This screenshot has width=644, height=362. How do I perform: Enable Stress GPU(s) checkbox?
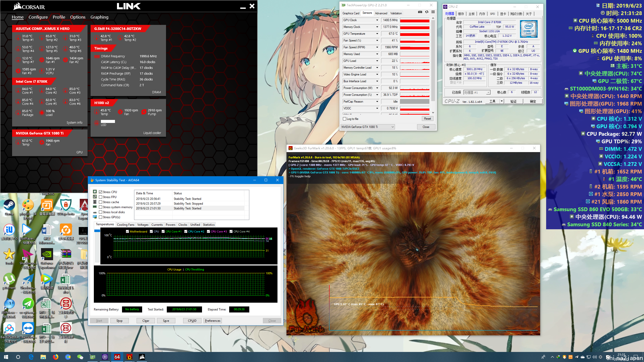[100, 217]
